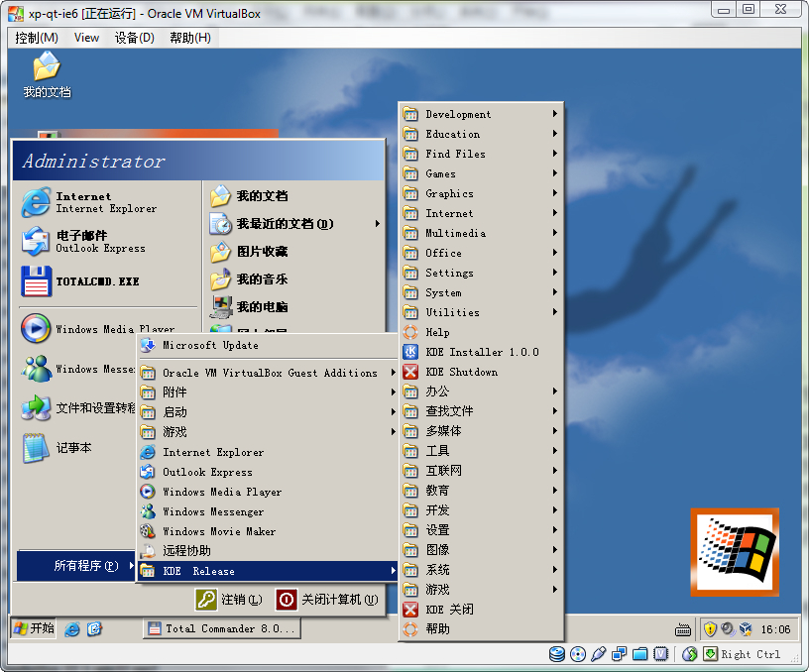Expand 我最近的文档 submenu

pos(294,224)
